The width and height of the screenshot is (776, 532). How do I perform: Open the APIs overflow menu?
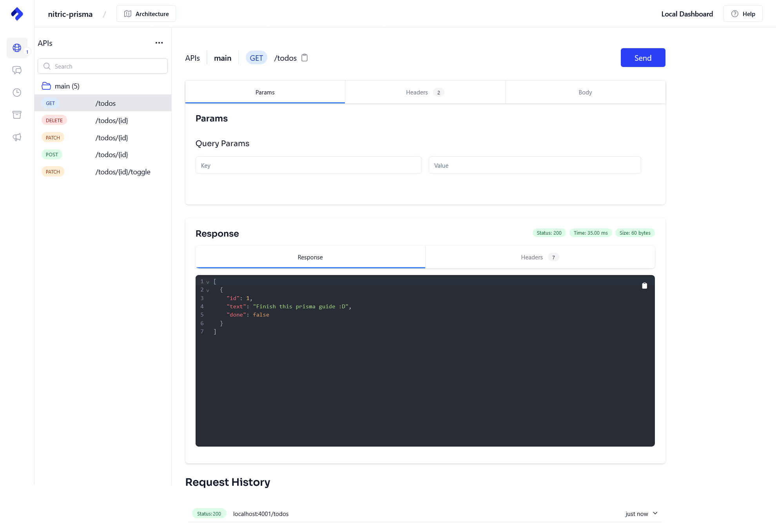tap(159, 43)
